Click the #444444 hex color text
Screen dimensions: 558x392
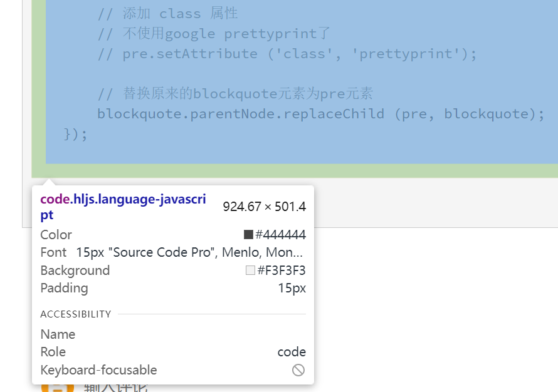[x=280, y=235]
